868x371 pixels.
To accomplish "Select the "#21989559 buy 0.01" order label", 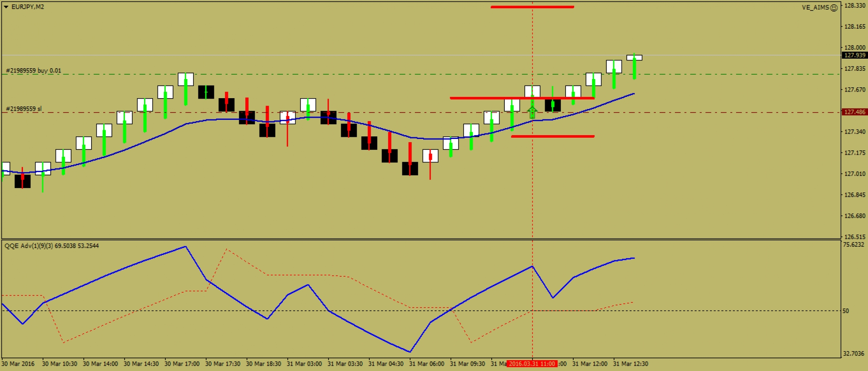I will click(34, 70).
